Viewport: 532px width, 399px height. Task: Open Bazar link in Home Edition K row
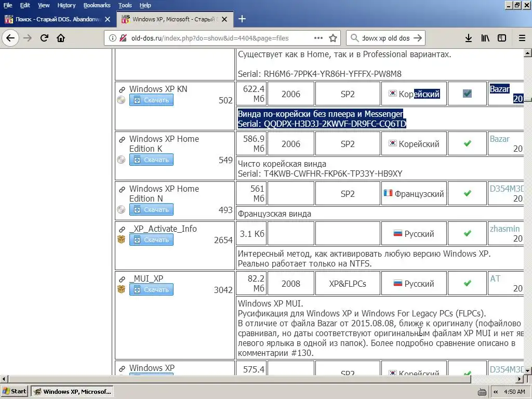(x=499, y=139)
